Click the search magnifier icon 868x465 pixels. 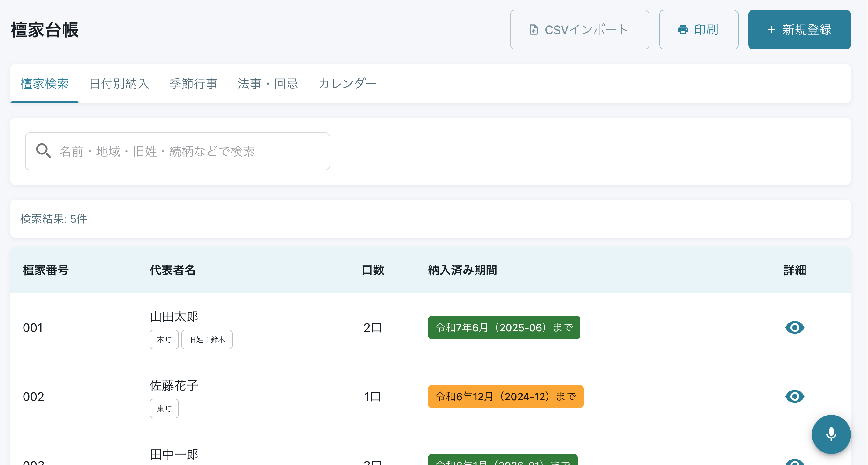43,151
